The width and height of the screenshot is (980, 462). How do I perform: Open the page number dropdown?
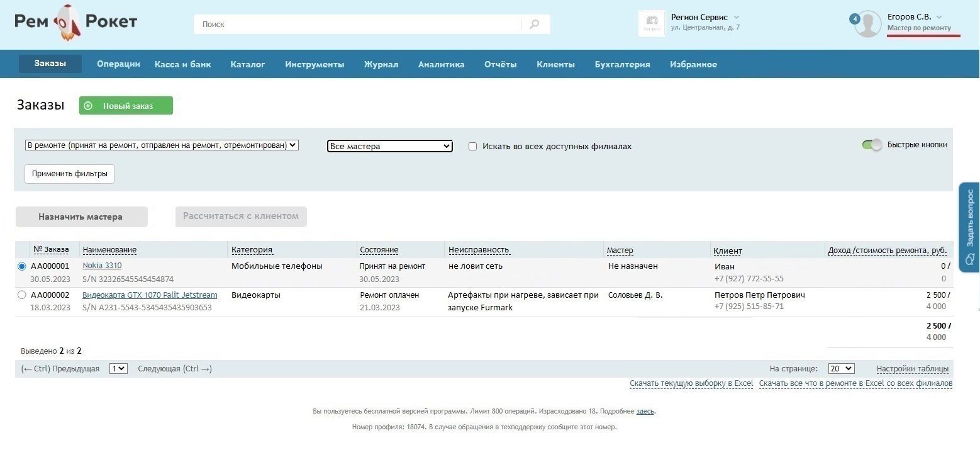(x=118, y=369)
